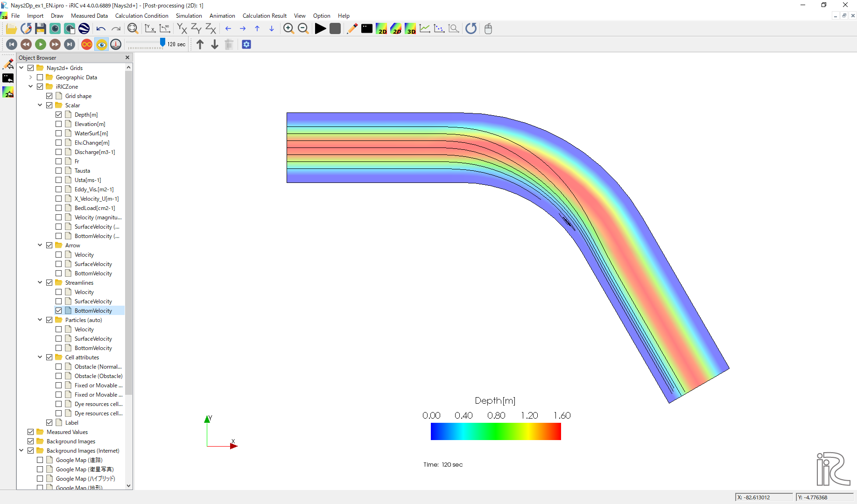Viewport: 857px width, 504px height.
Task: Move the selected item up with the arrow
Action: [x=200, y=44]
